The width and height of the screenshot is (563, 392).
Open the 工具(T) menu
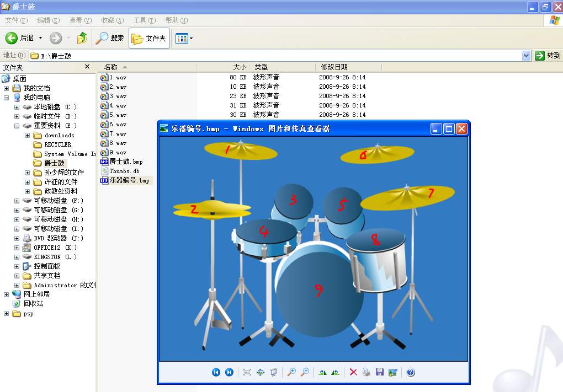point(144,20)
